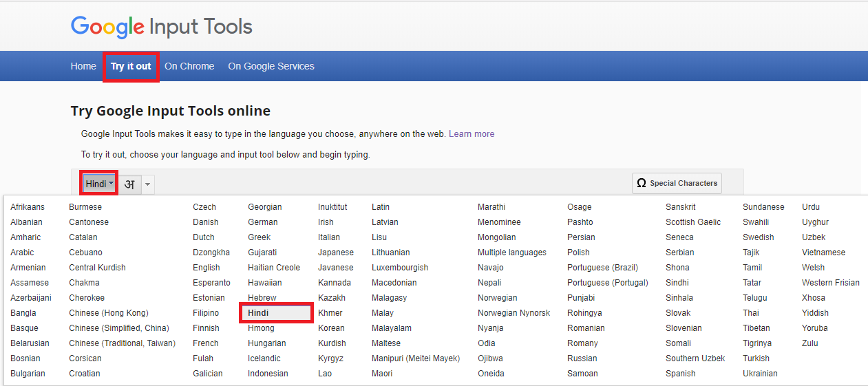Select English language option
This screenshot has width=868, height=386.
click(207, 267)
